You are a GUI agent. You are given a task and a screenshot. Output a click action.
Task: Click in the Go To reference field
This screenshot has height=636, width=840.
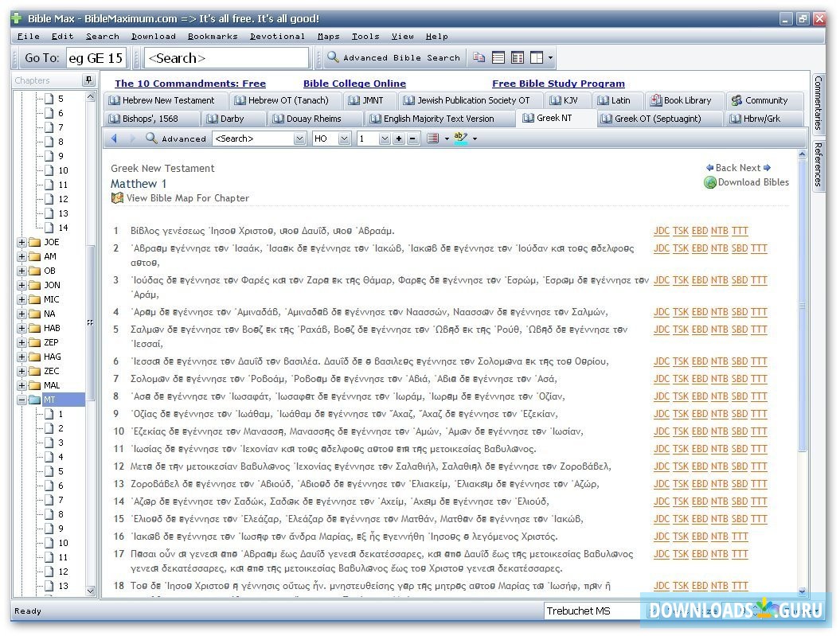click(x=96, y=58)
